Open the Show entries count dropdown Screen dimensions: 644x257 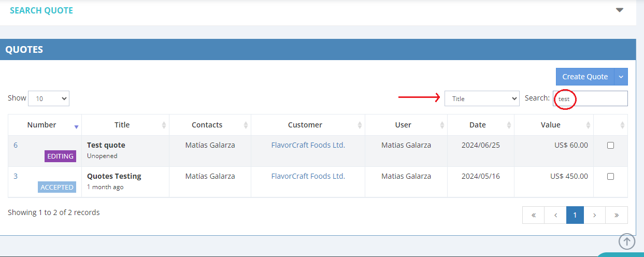click(49, 98)
